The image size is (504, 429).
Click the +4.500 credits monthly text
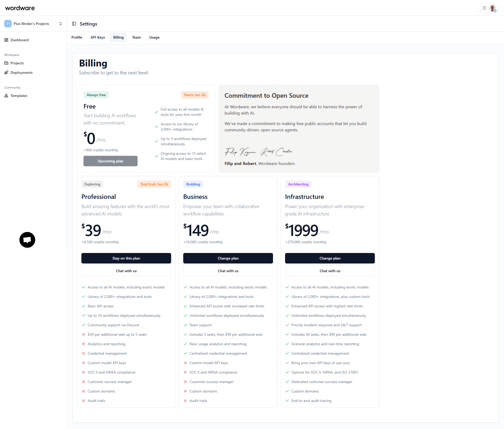pos(100,242)
